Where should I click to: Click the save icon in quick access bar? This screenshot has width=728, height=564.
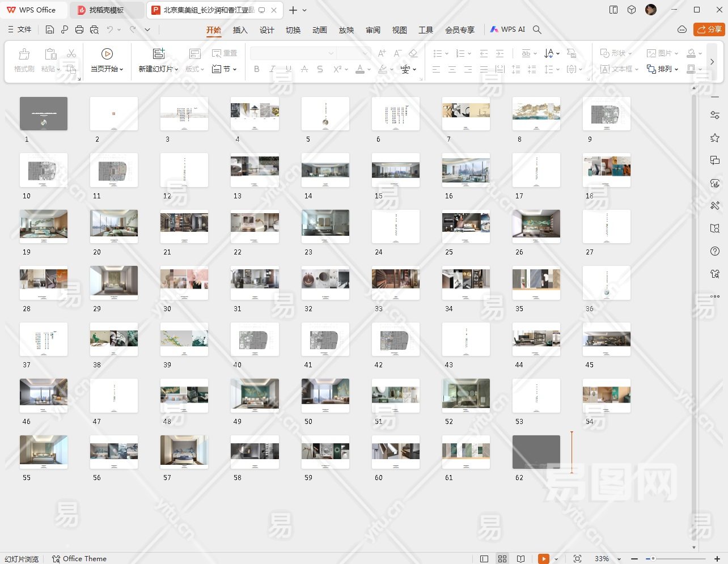(50, 29)
